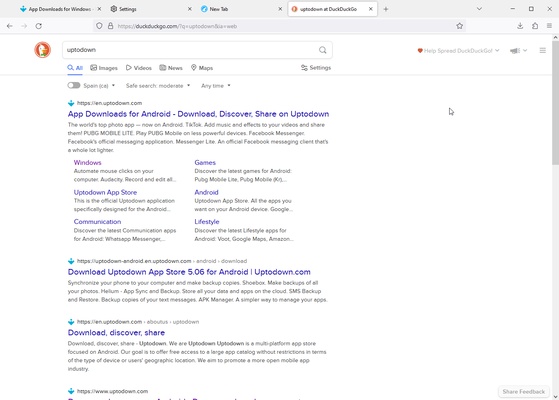Viewport: 559px width, 400px height.
Task: Open the Firefox application menu
Action: (549, 26)
